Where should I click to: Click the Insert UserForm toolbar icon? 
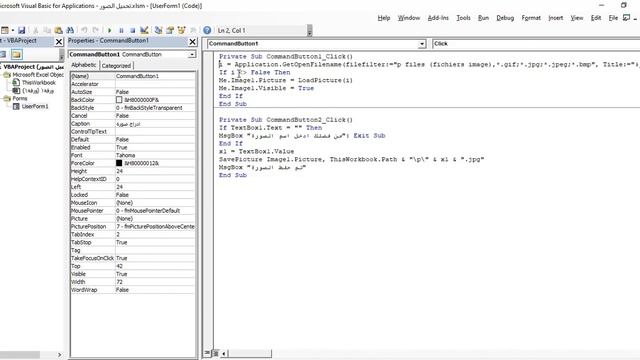(x=4, y=30)
